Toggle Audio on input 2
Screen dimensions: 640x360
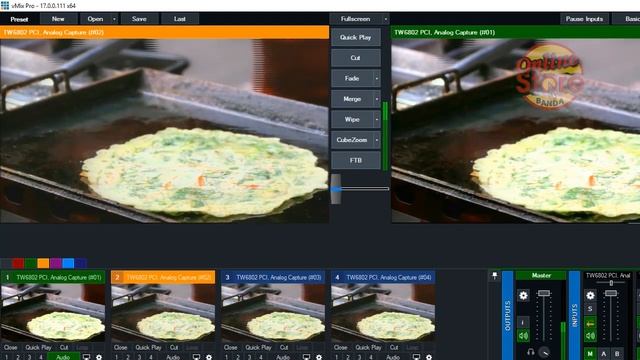(x=173, y=357)
